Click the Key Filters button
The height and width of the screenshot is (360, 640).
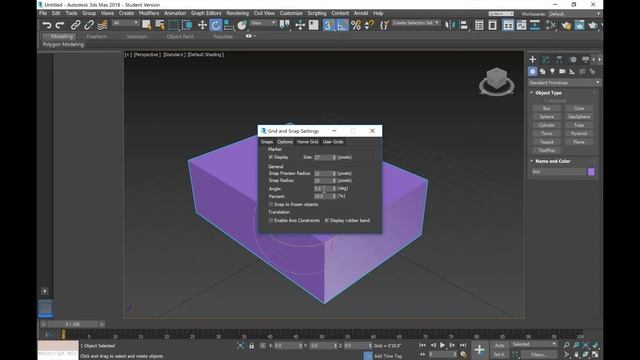coord(538,355)
